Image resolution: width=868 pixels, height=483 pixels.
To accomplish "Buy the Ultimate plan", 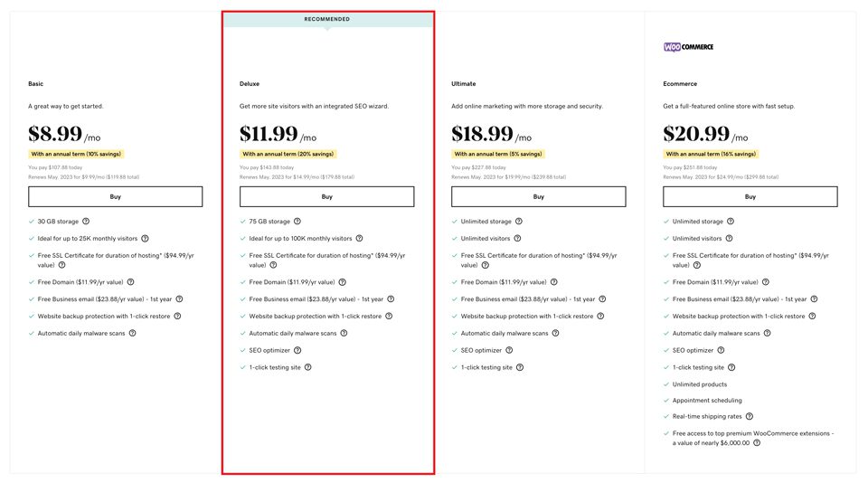I will [x=538, y=196].
